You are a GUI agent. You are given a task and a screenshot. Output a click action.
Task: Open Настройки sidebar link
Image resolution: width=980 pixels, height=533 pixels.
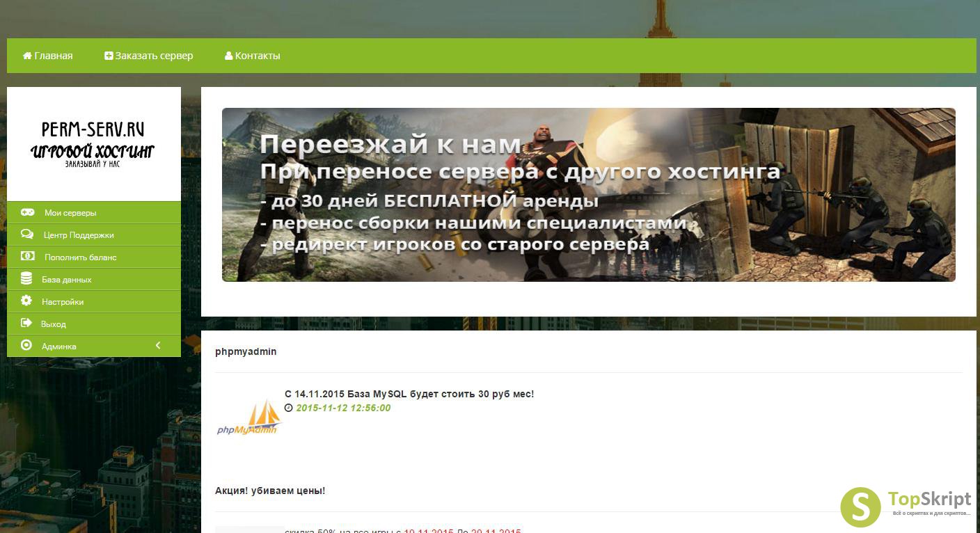94,301
